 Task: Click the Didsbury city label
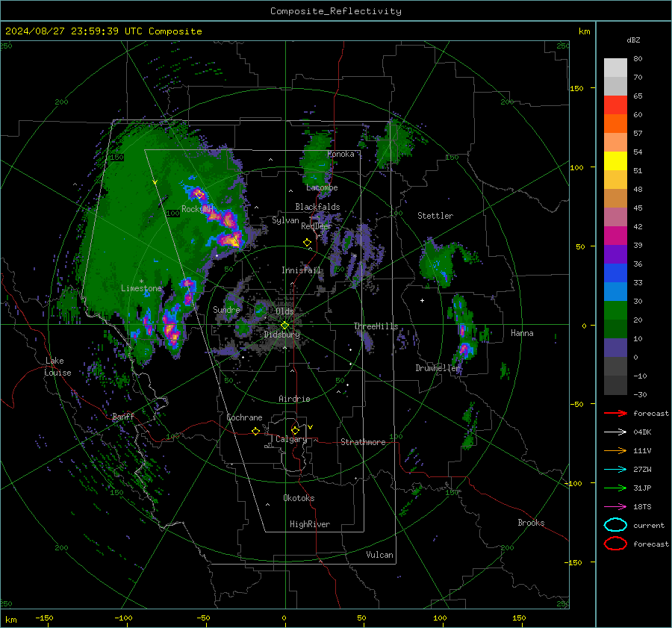coord(281,335)
